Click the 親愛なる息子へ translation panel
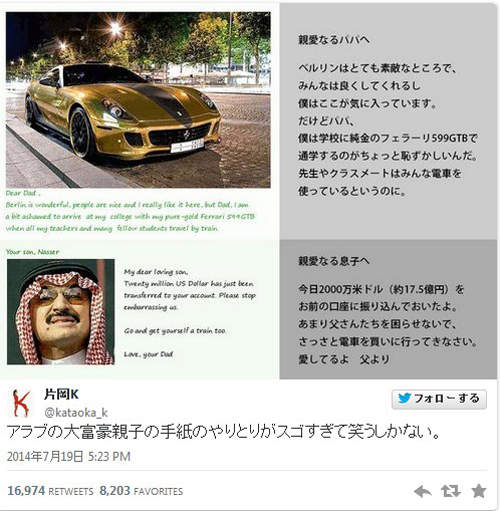This screenshot has height=511, width=500. coord(388,309)
